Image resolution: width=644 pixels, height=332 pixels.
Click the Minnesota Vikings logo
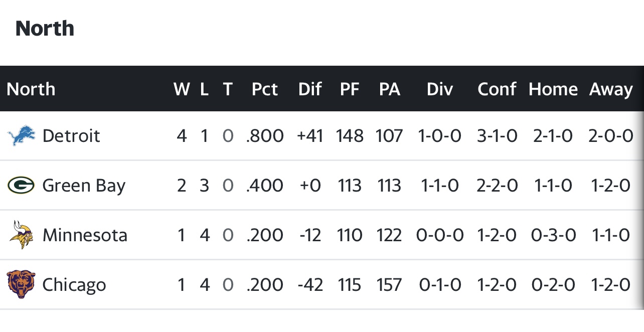21,235
